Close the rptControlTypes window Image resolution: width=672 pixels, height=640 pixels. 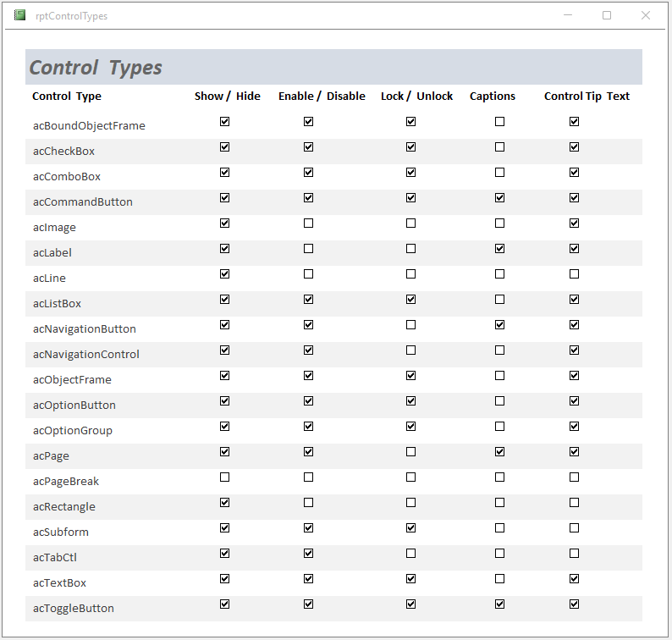point(646,15)
